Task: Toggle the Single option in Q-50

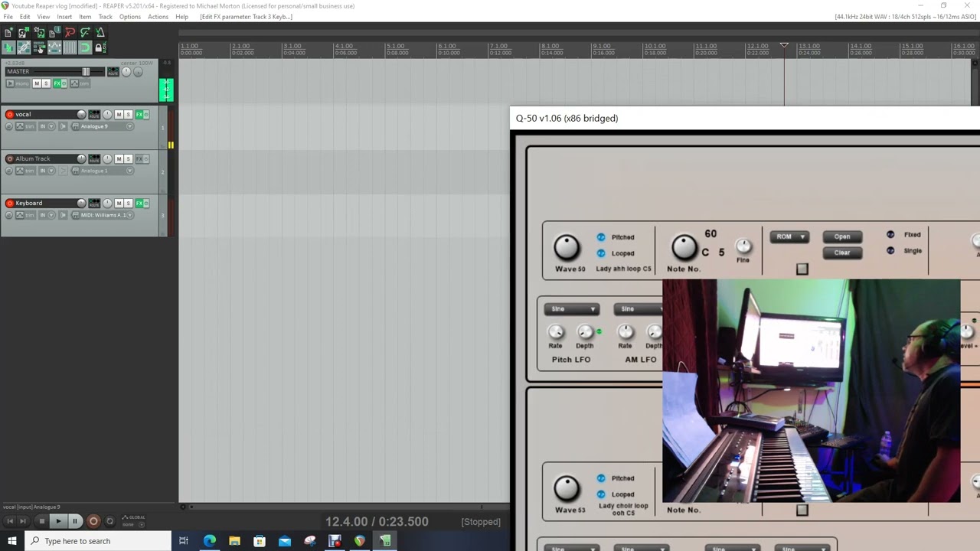Action: click(x=890, y=251)
